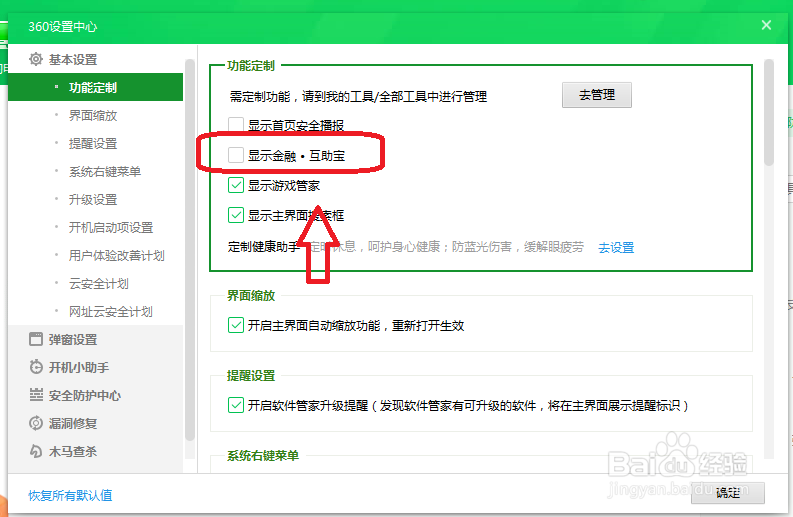Click the 确定 button
Viewport: 793px width, 517px height.
(728, 492)
